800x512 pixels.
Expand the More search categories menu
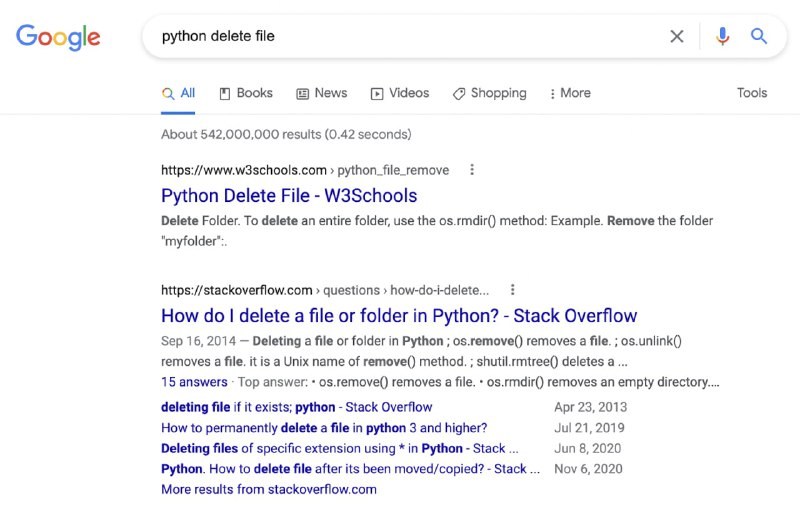click(x=570, y=93)
